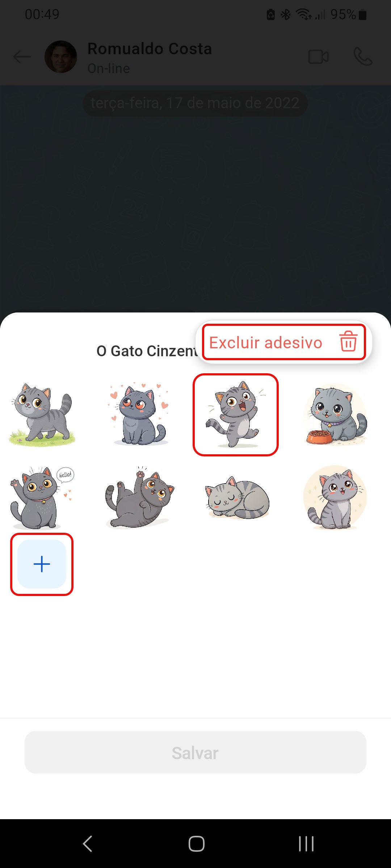Open the recent apps navigation button
Screen dimensions: 391x868
306,844
